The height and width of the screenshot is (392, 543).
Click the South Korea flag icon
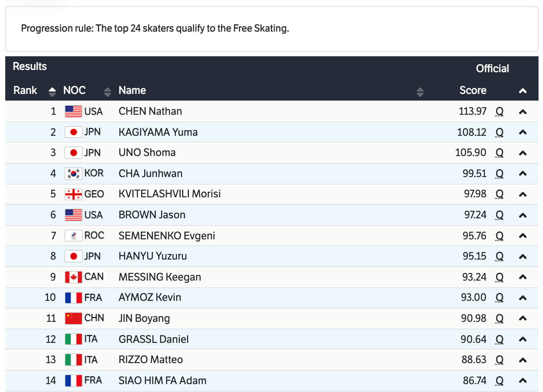point(73,173)
